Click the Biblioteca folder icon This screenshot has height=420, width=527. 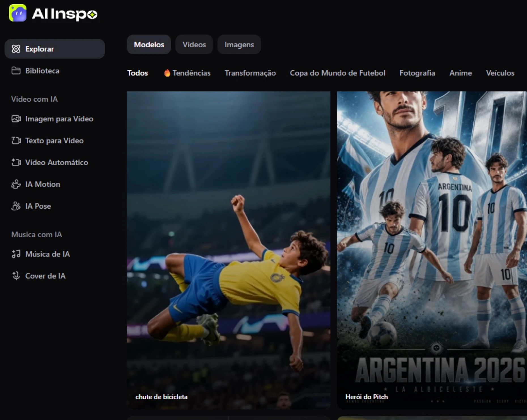coord(16,71)
